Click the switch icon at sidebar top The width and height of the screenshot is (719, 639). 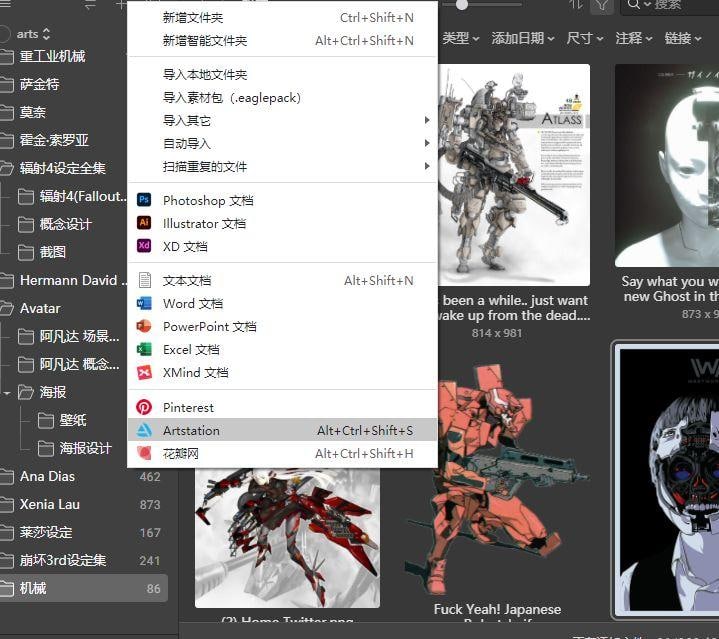(90, 6)
